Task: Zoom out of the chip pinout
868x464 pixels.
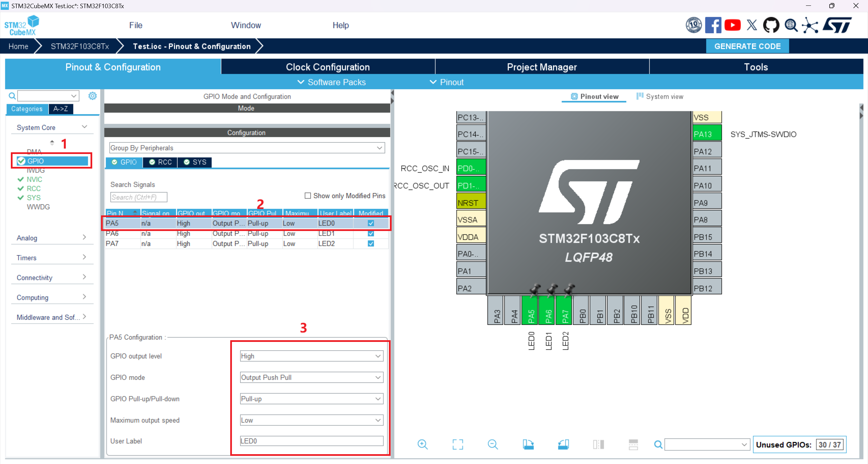Action: pyautogui.click(x=493, y=444)
